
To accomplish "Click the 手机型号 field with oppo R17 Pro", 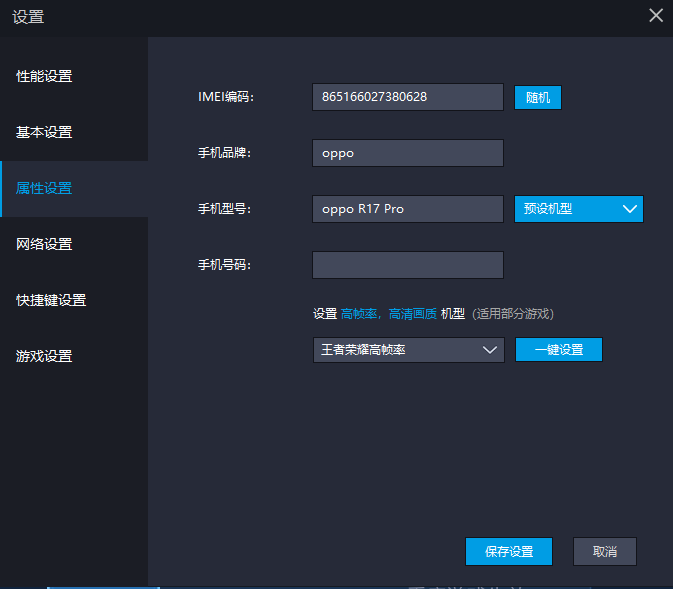I will point(407,209).
